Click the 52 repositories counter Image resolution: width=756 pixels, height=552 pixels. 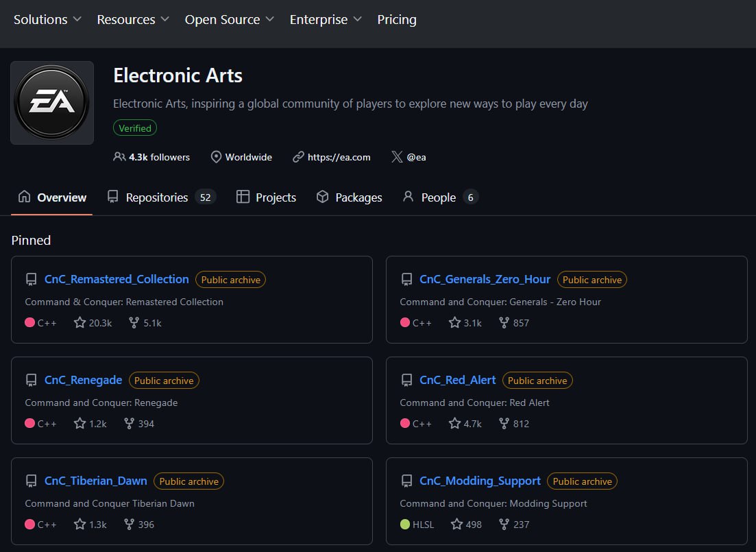click(x=206, y=197)
